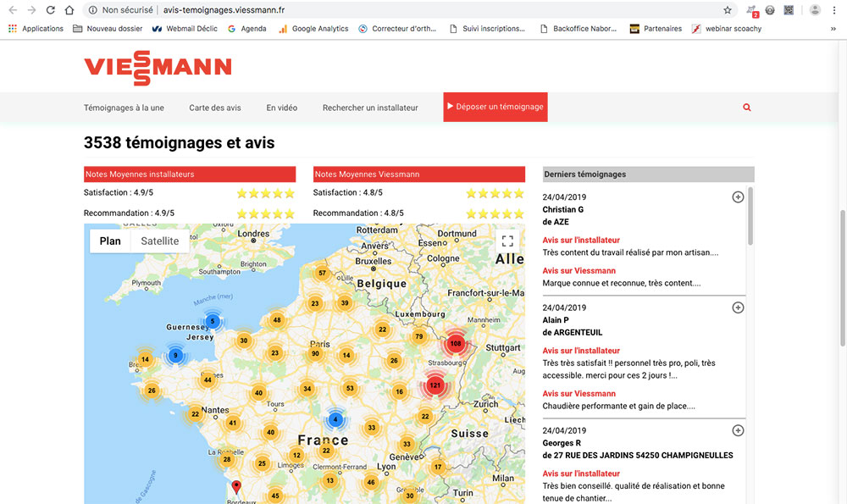Expand Georges R testimonial plus icon
847x504 pixels.
[738, 430]
